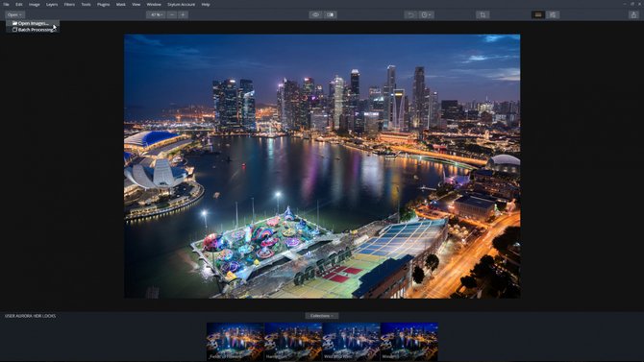Apply the second look thumbnail
The image size is (644, 362).
point(293,342)
